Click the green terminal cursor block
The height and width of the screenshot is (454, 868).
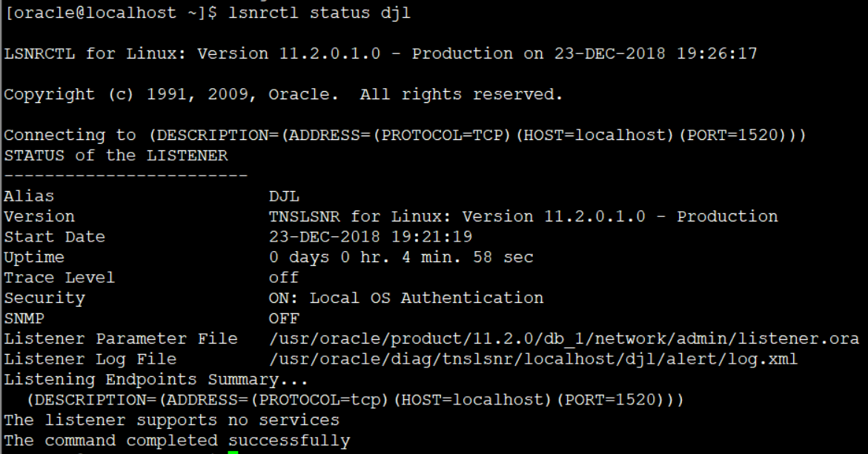tap(233, 453)
